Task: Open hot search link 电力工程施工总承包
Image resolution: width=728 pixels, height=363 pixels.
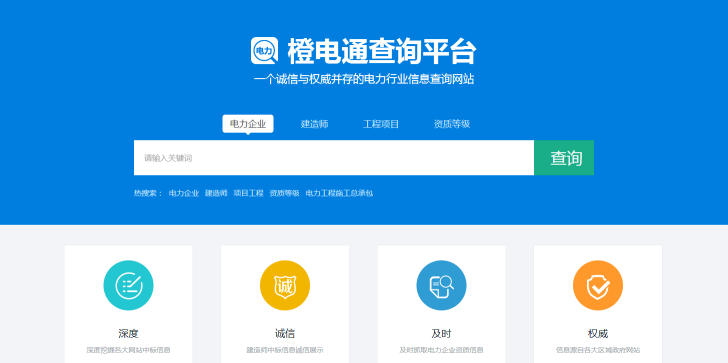Action: pos(339,193)
